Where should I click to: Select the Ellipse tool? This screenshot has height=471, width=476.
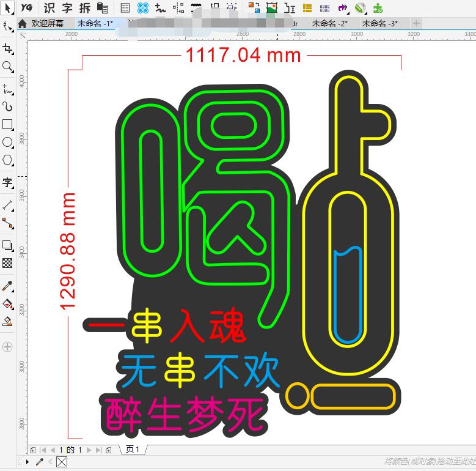(7, 142)
